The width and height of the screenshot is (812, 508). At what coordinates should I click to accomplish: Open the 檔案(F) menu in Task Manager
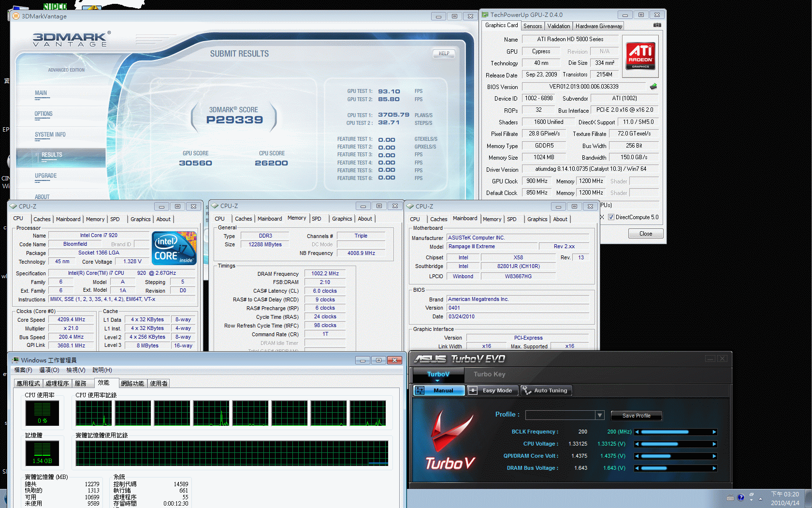pos(23,370)
